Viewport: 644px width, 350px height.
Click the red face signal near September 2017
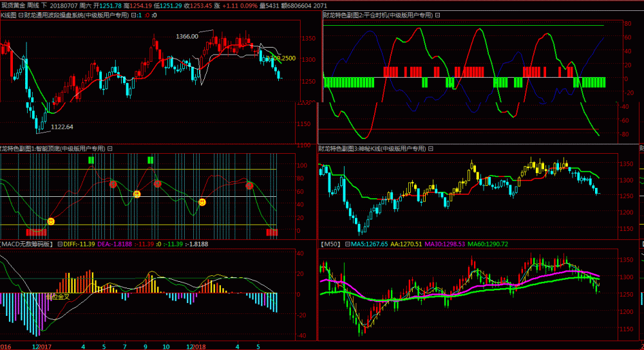click(x=157, y=184)
